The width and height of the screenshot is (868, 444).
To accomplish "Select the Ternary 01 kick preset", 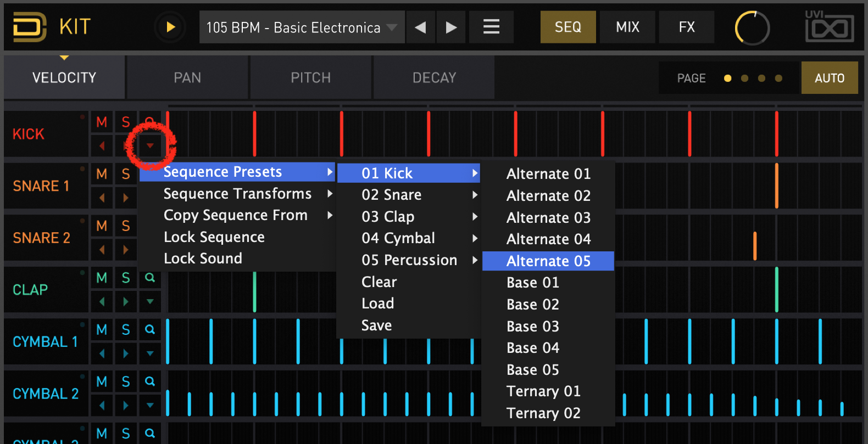I will 548,391.
